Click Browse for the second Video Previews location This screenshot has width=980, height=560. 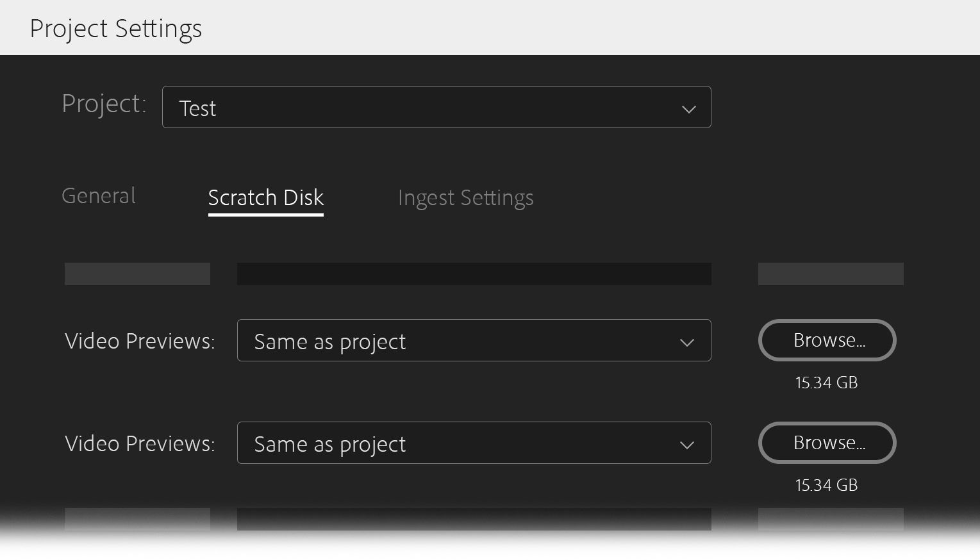click(827, 443)
